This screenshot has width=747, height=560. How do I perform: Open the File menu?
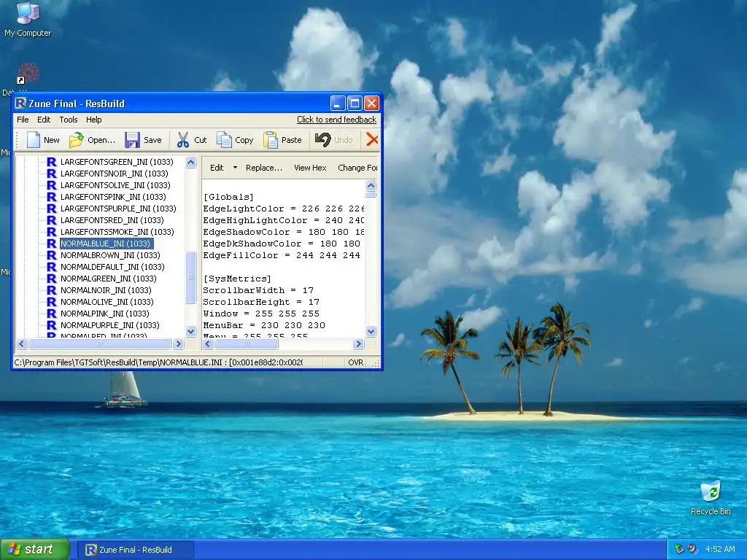click(23, 120)
